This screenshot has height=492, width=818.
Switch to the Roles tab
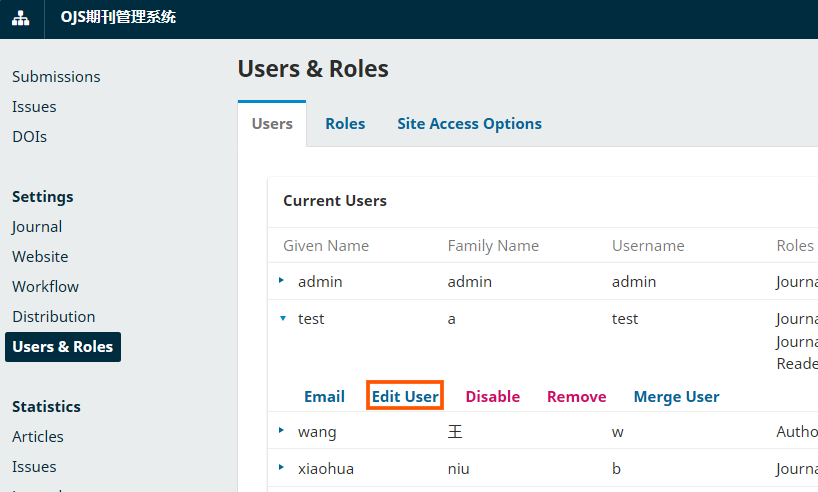(x=345, y=124)
